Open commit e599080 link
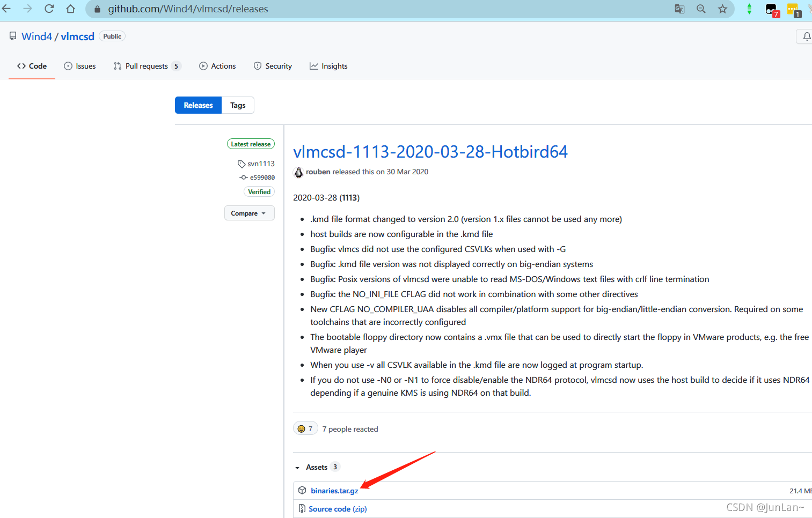This screenshot has height=518, width=812. pos(257,177)
